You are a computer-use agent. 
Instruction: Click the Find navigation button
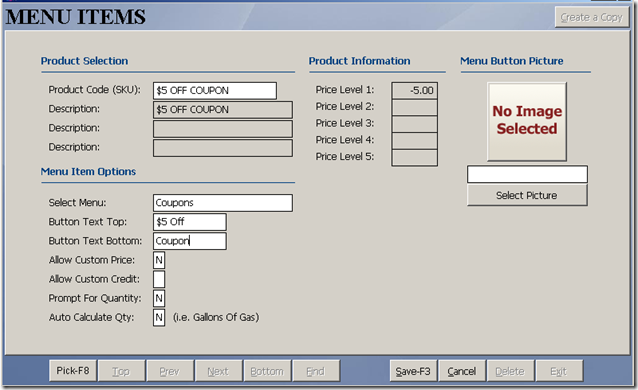[x=316, y=371]
